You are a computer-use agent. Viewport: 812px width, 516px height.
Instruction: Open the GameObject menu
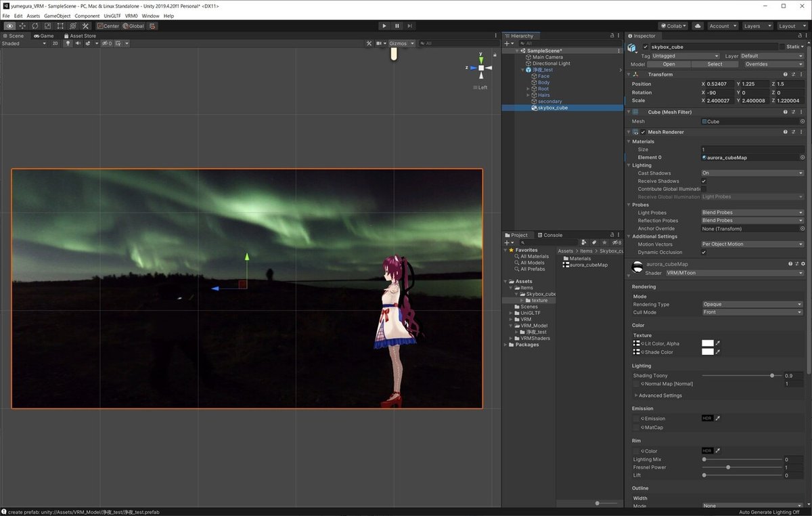pyautogui.click(x=57, y=16)
